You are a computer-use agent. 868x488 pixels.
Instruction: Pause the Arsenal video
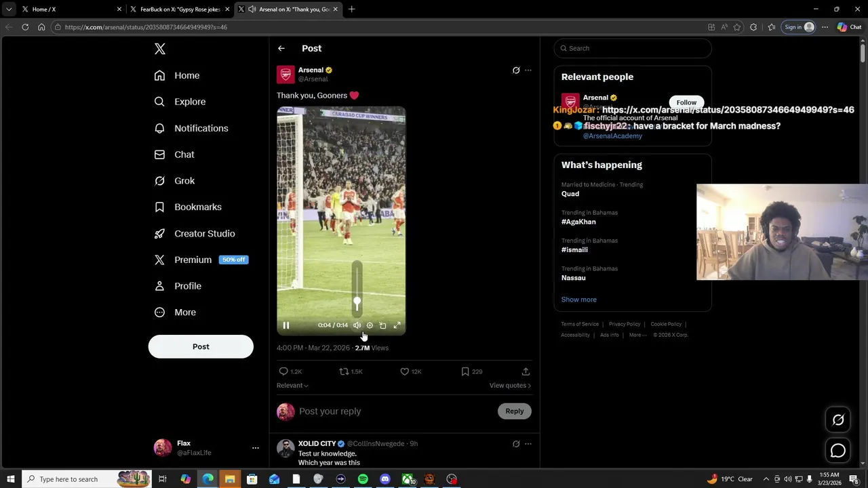(x=286, y=325)
